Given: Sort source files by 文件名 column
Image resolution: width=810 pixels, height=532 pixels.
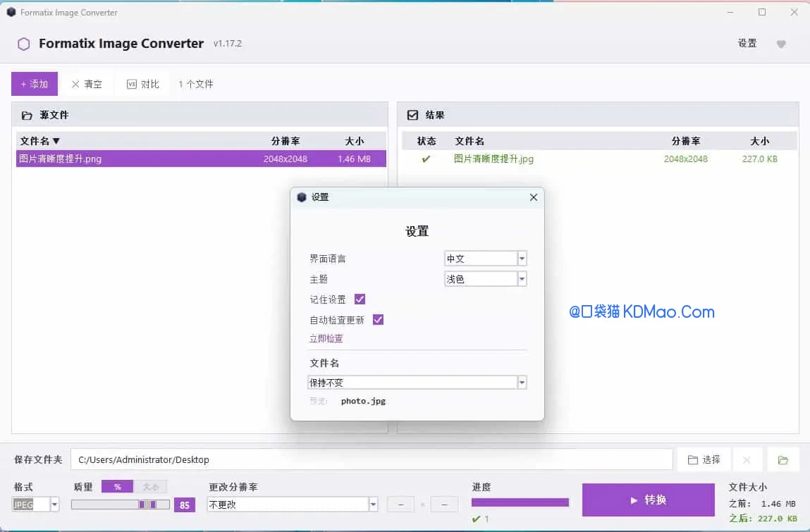Looking at the screenshot, I should point(39,141).
